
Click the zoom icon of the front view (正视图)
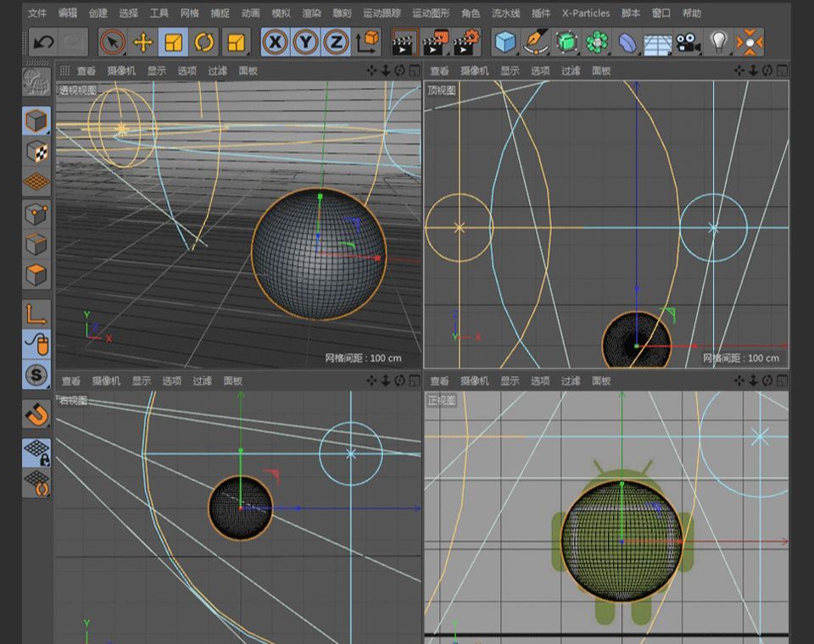click(753, 381)
